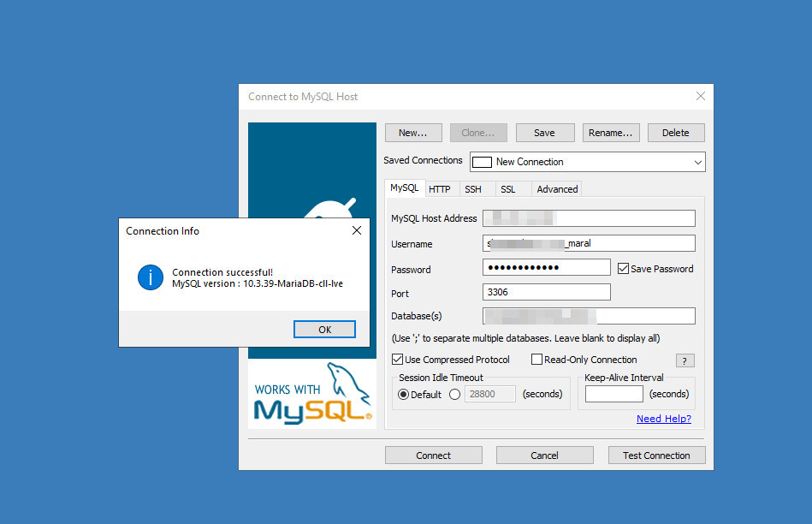Select the SSL tab

[507, 188]
